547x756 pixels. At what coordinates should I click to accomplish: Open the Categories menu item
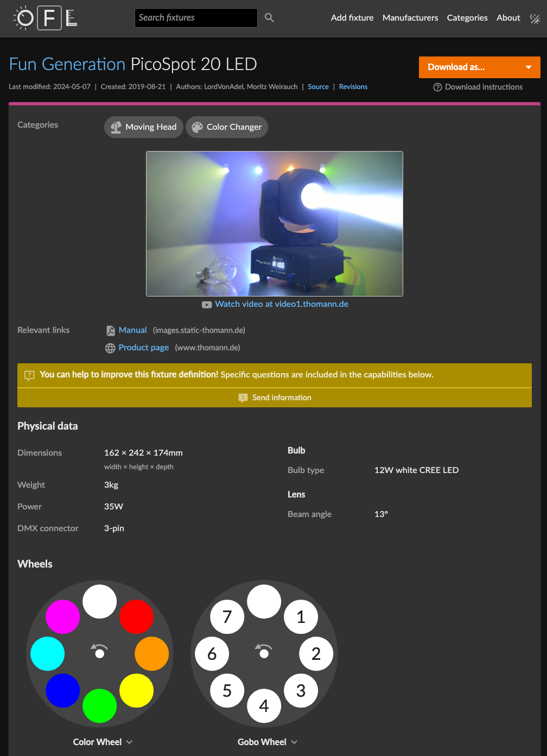467,18
